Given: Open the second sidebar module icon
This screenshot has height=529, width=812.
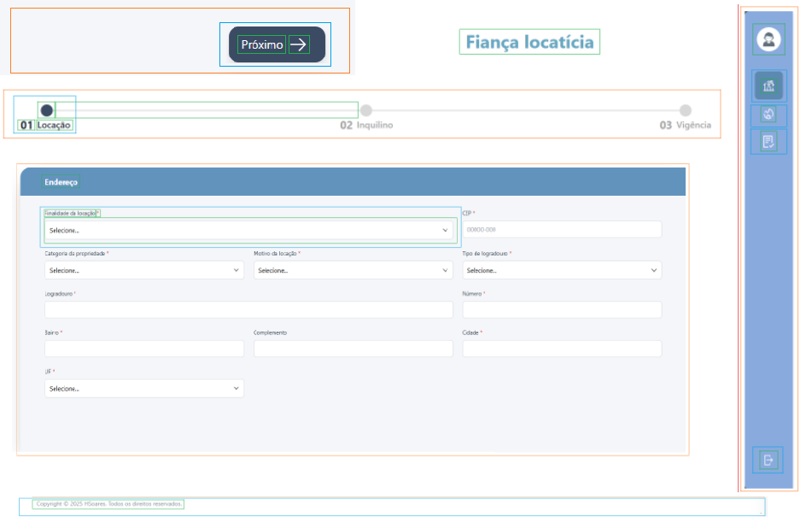Looking at the screenshot, I should (x=768, y=115).
